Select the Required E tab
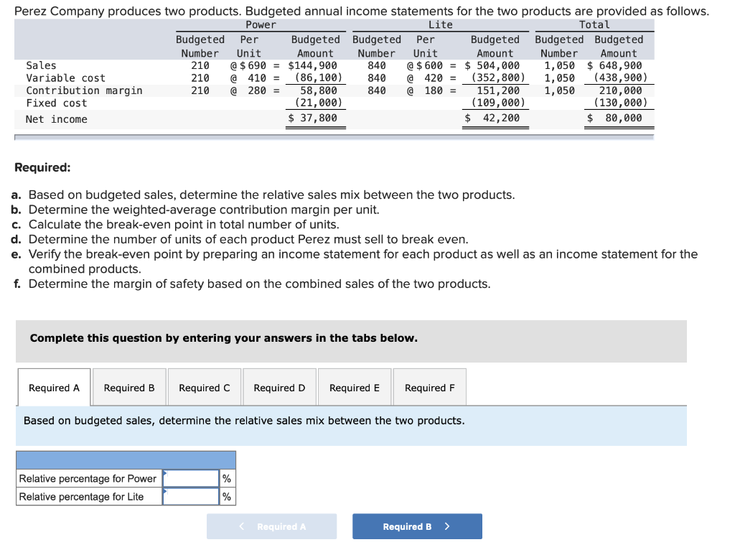The image size is (735, 560). 354,387
